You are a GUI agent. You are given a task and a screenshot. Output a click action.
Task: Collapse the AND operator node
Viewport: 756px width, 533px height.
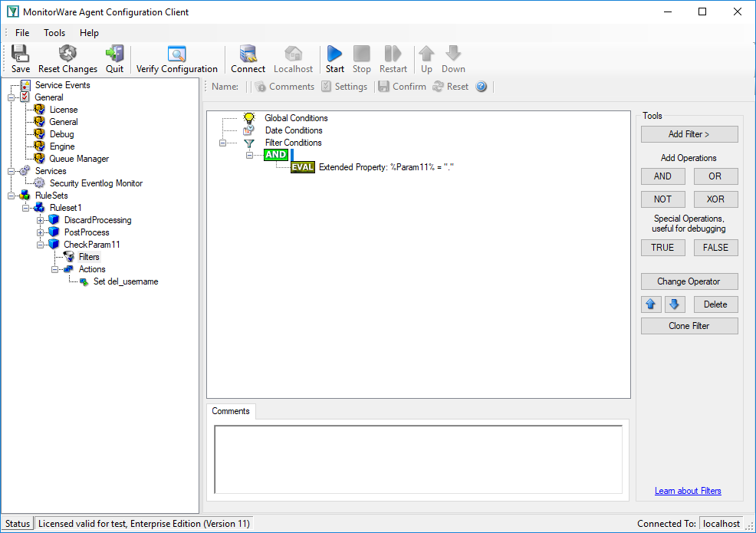(x=249, y=155)
